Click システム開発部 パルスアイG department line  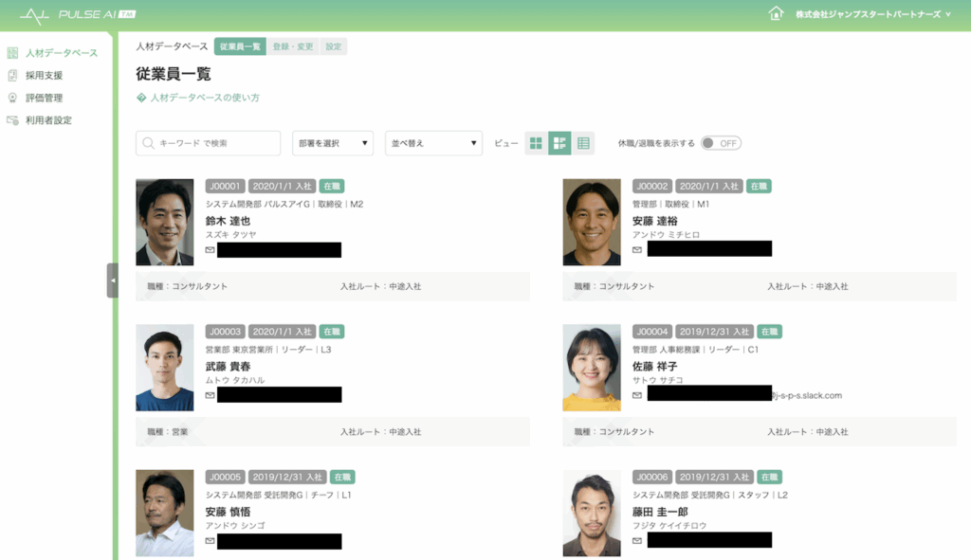pos(284,205)
